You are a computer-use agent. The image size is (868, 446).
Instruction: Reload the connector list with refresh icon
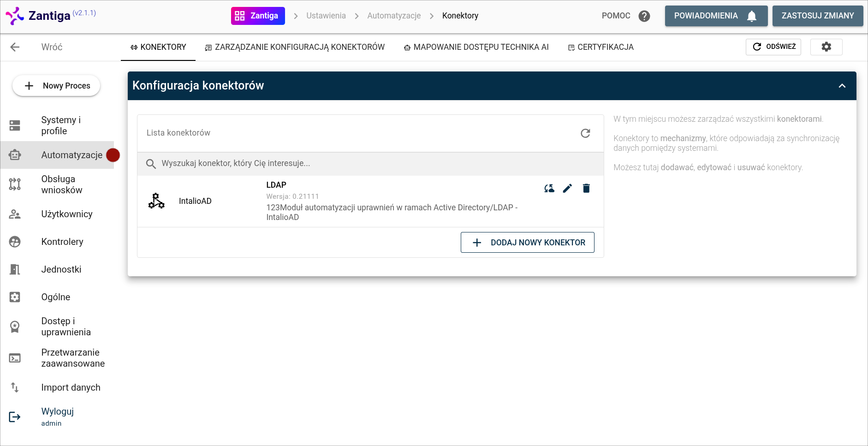(x=585, y=133)
